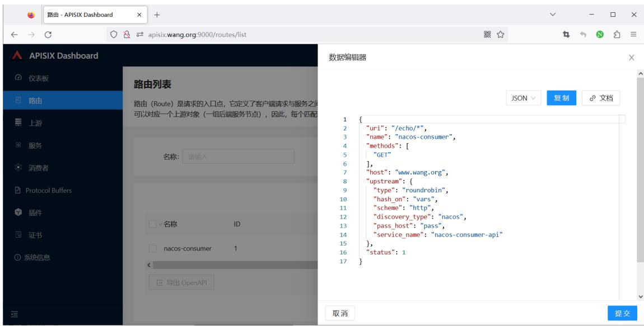
Task: Open the Firefox hamburger menu
Action: point(634,35)
